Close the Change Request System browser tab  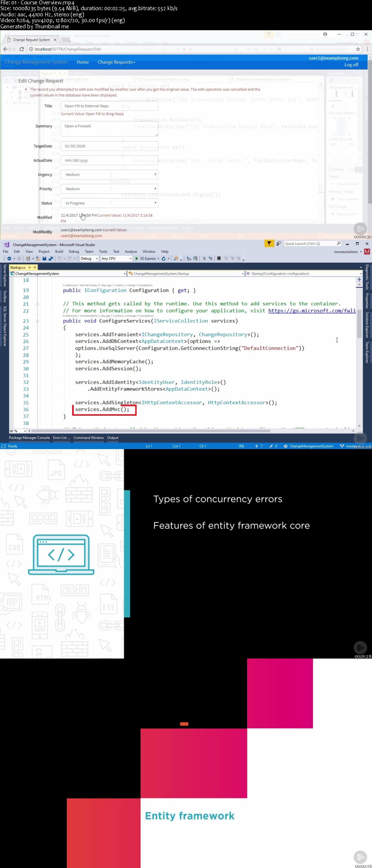55,40
